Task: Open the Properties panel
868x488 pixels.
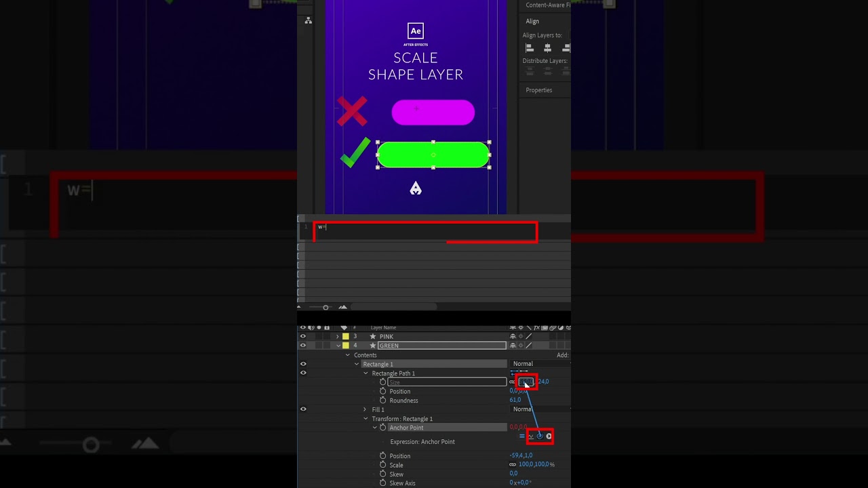Action: (539, 90)
